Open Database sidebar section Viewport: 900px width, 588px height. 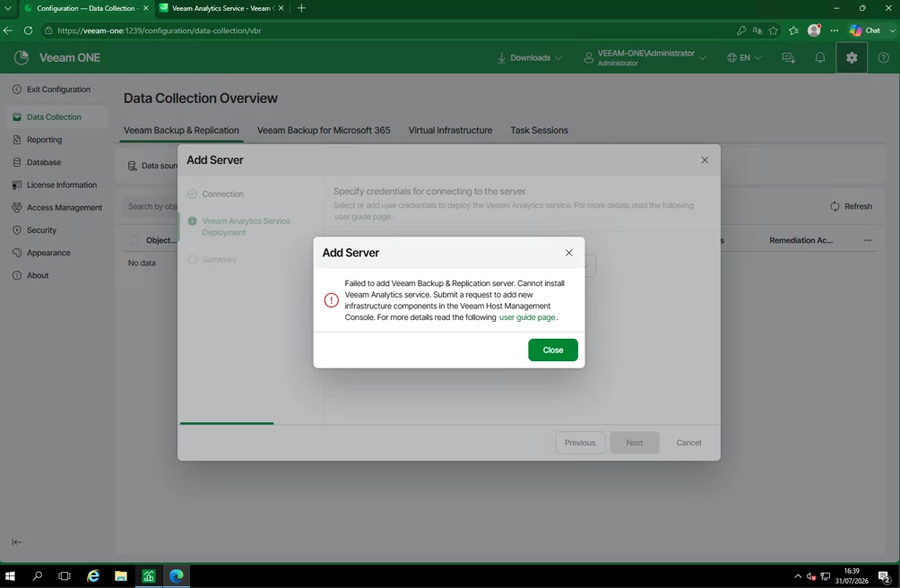pos(37,162)
